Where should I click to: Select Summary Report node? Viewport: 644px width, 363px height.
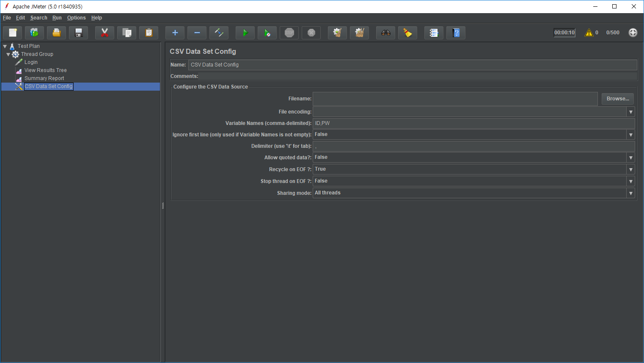pos(44,78)
